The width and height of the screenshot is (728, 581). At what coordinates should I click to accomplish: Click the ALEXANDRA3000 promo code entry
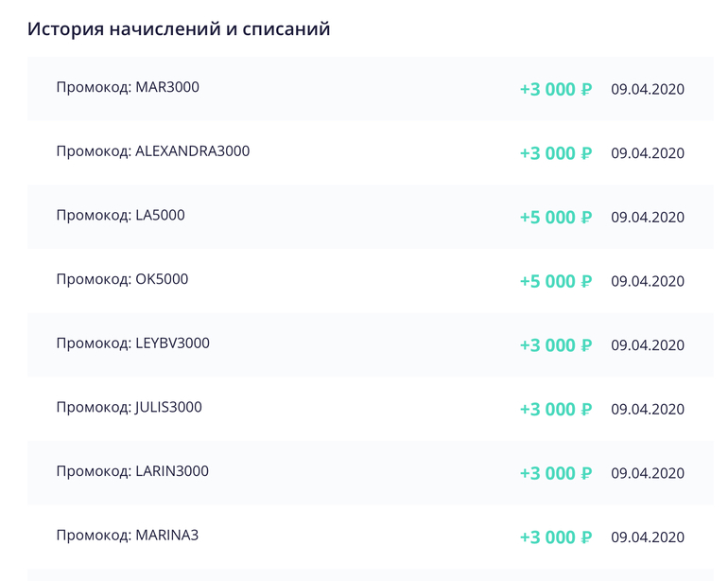point(153,151)
